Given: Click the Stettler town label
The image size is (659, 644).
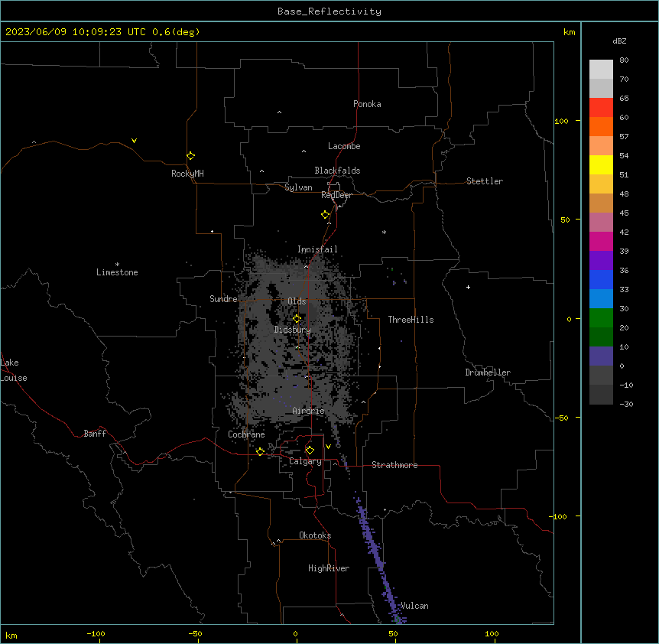Looking at the screenshot, I should pos(485,181).
